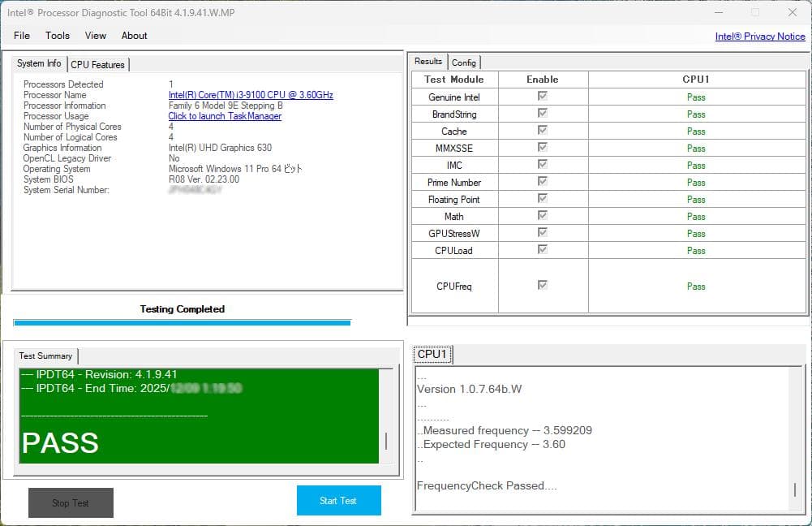Uncheck the GPUStressW test

542,233
